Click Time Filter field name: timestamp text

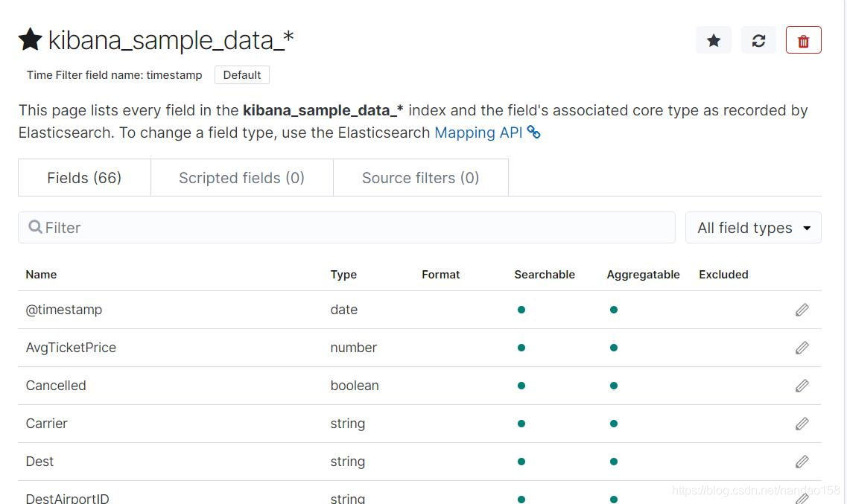tap(115, 75)
